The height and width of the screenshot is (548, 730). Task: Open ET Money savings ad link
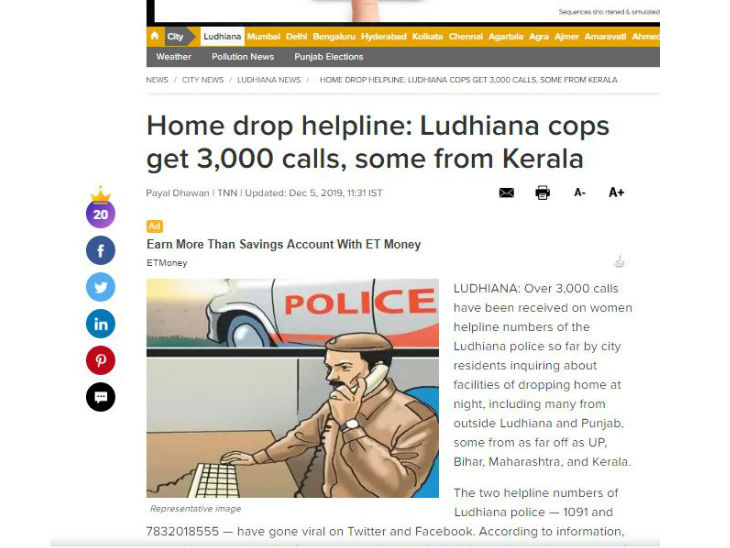(284, 244)
